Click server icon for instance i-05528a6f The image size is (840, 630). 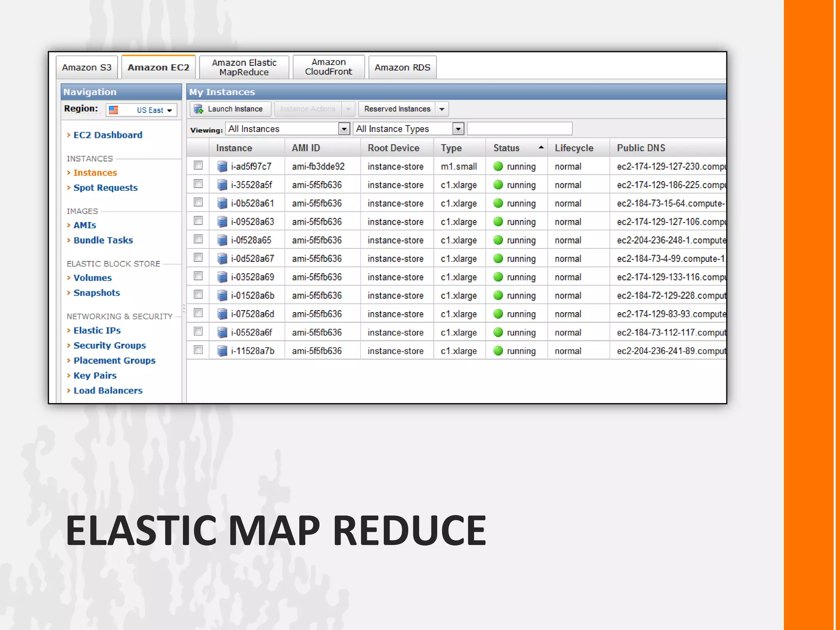click(222, 332)
